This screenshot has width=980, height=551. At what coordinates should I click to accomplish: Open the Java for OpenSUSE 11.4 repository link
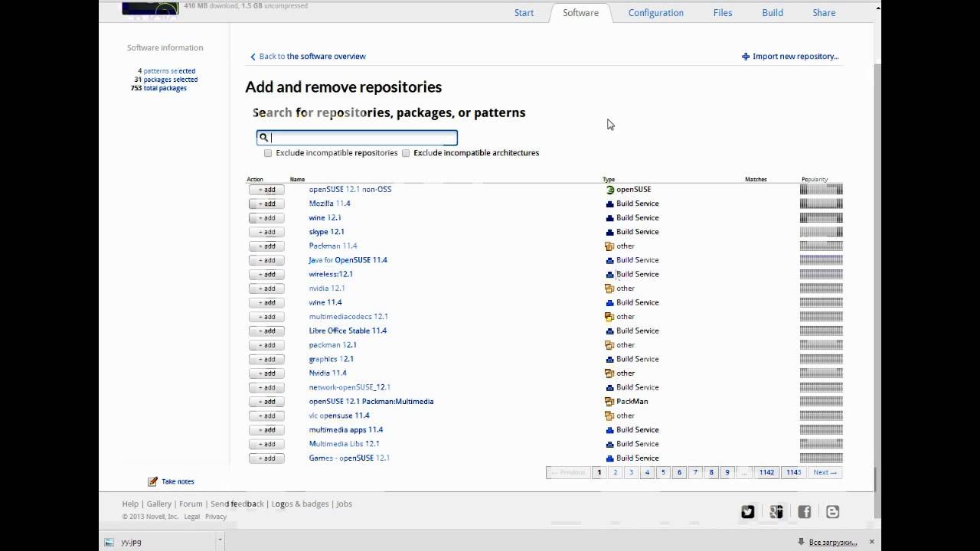point(348,260)
